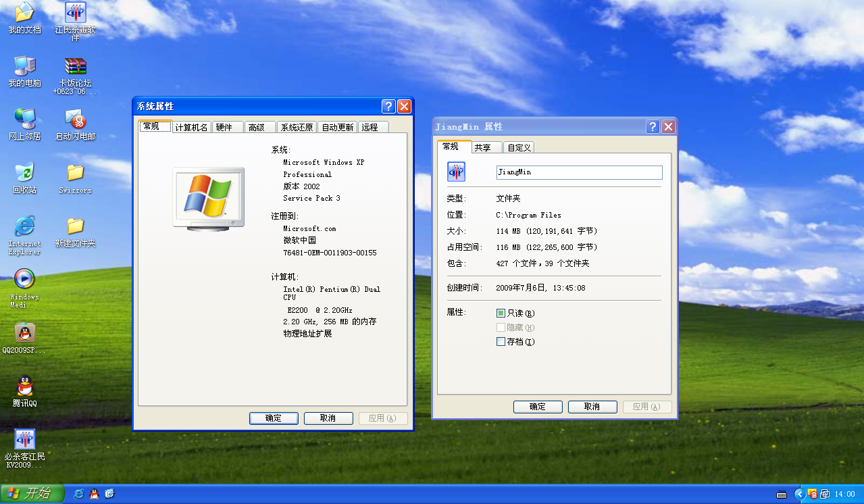Screen dimensions: 864x504
Task: Click the Service Pack 3 text
Action: pos(311,198)
